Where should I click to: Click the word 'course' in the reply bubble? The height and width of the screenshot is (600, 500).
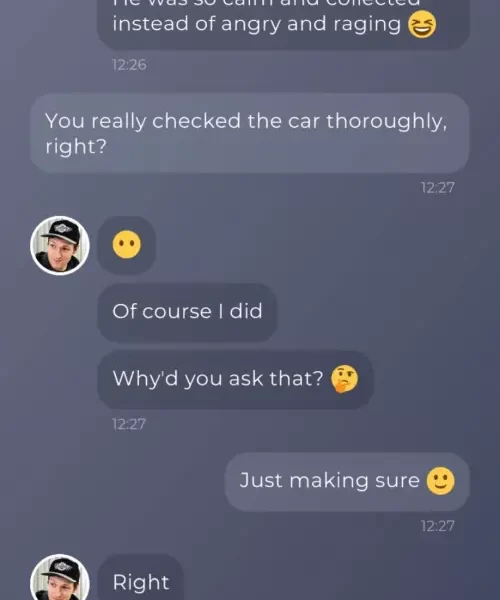[177, 312]
